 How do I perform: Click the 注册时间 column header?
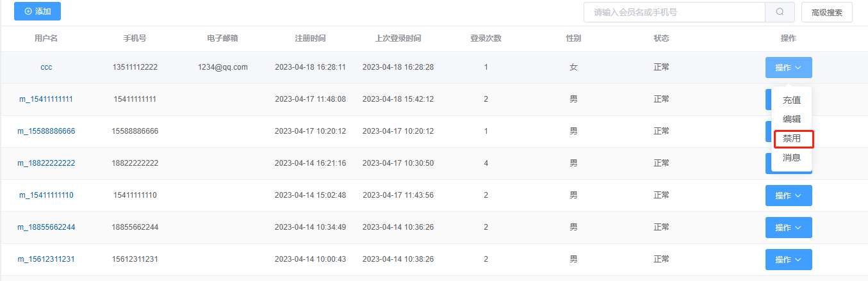pos(310,38)
